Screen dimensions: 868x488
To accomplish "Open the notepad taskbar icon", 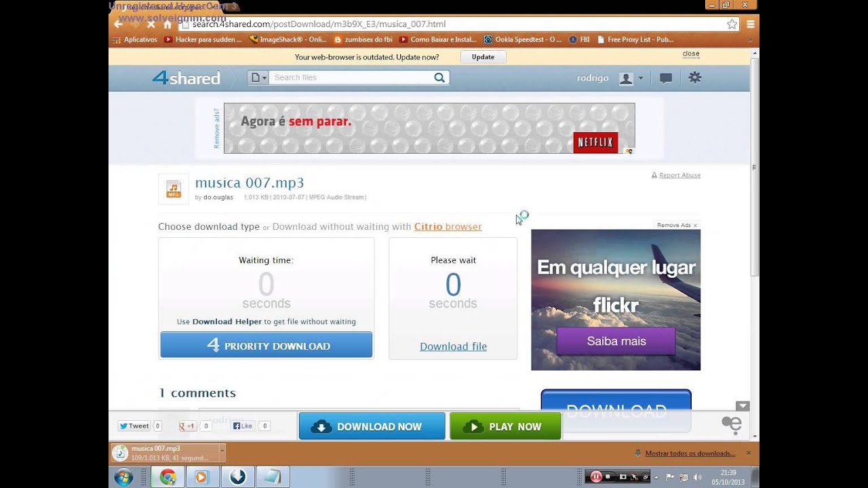I will (x=272, y=477).
